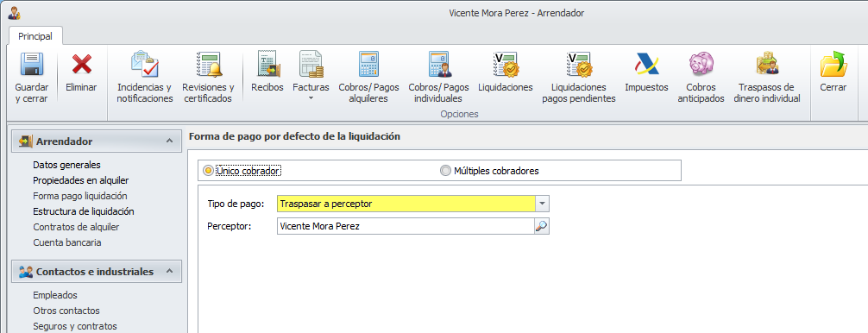Go to Estructura de liquidación
The image size is (868, 333).
point(84,211)
